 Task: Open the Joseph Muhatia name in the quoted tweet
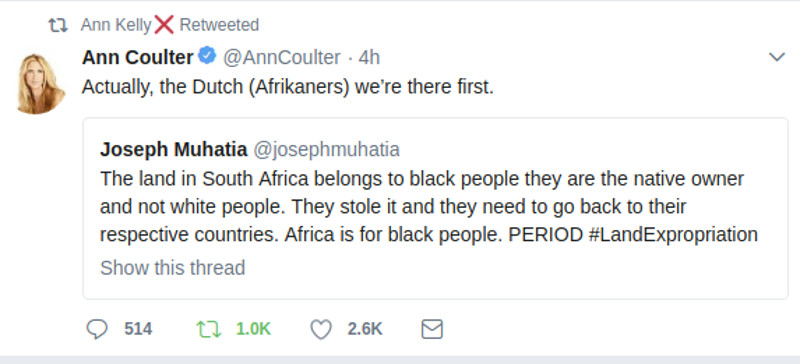[x=173, y=150]
